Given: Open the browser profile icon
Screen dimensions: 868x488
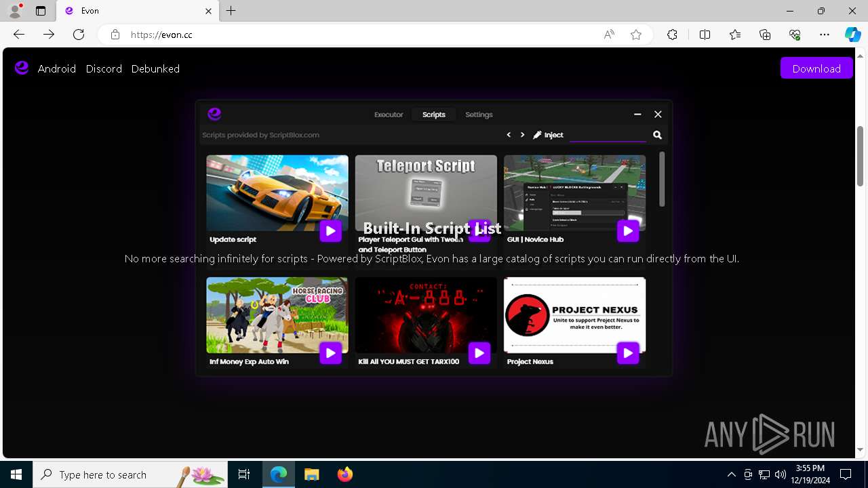Looking at the screenshot, I should point(15,11).
